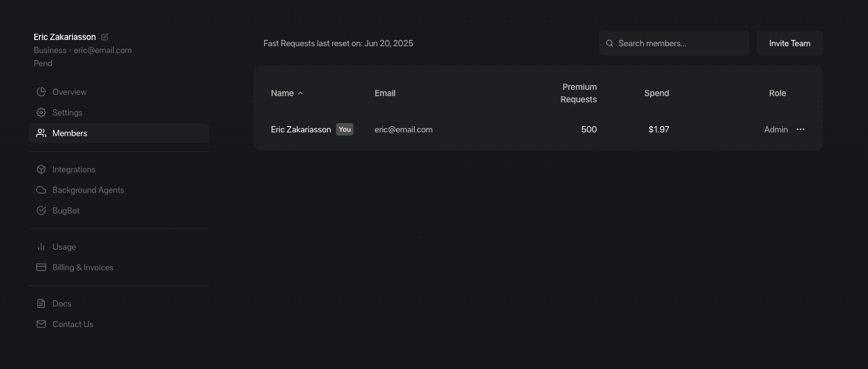The width and height of the screenshot is (868, 369).
Task: Open the three-dot menu for Eric's row
Action: coord(801,129)
